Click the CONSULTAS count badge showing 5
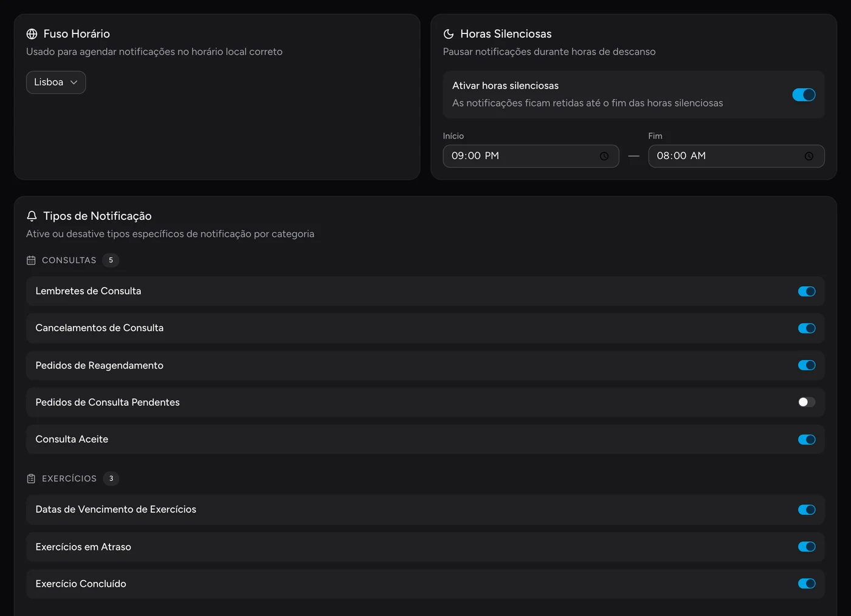Image resolution: width=851 pixels, height=616 pixels. [x=111, y=260]
